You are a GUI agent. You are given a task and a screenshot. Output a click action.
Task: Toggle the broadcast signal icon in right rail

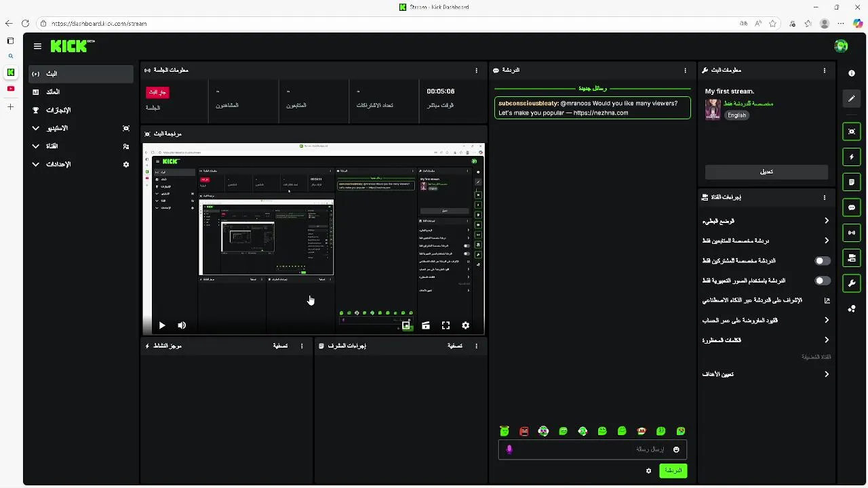pyautogui.click(x=852, y=232)
